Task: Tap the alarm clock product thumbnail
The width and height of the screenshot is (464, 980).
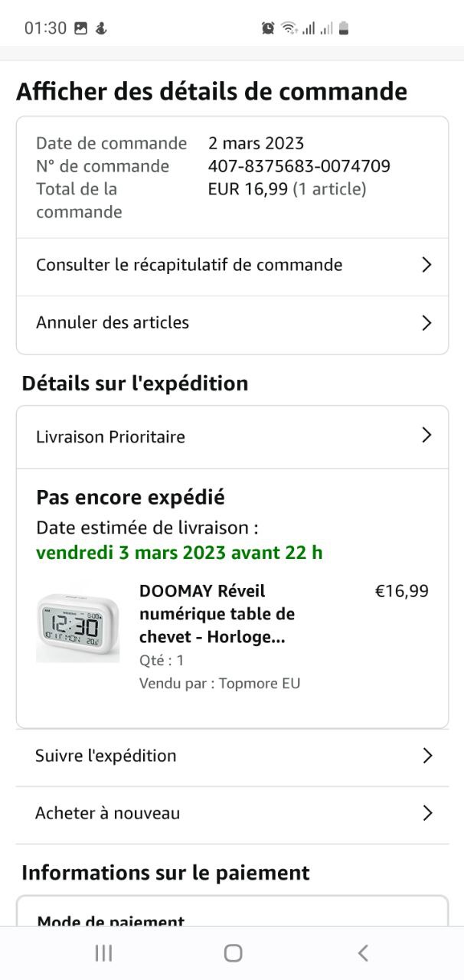Action: 78,628
